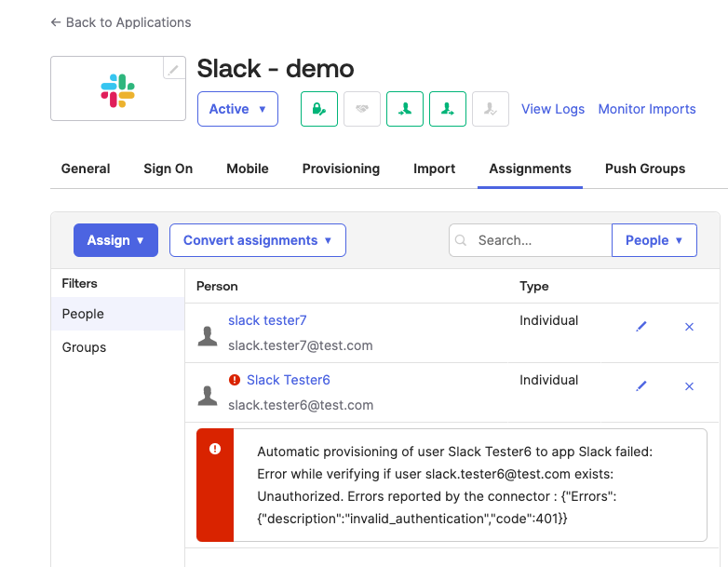Click the red error icon beside Slack Tester6
Viewport: 728px width, 567px height.
coord(235,380)
